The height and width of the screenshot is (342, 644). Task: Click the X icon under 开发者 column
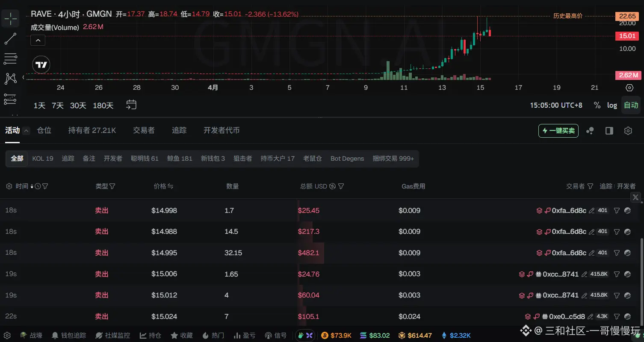click(635, 197)
